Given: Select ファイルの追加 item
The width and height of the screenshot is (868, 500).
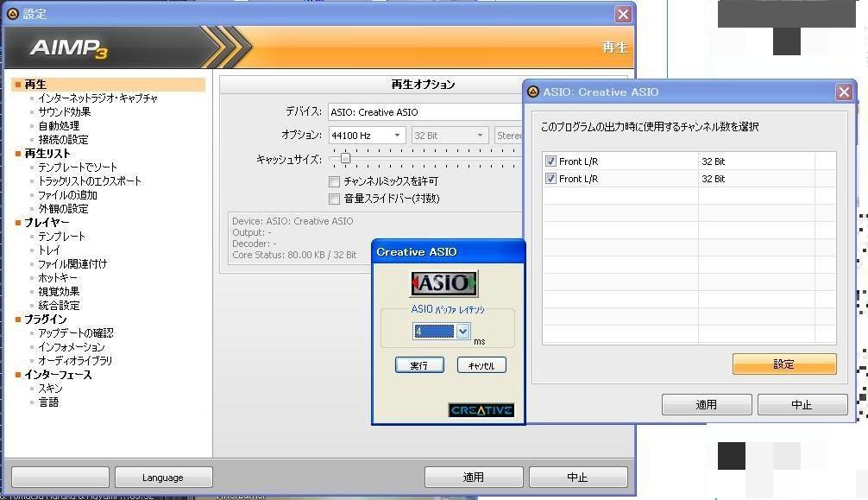Looking at the screenshot, I should point(67,195).
